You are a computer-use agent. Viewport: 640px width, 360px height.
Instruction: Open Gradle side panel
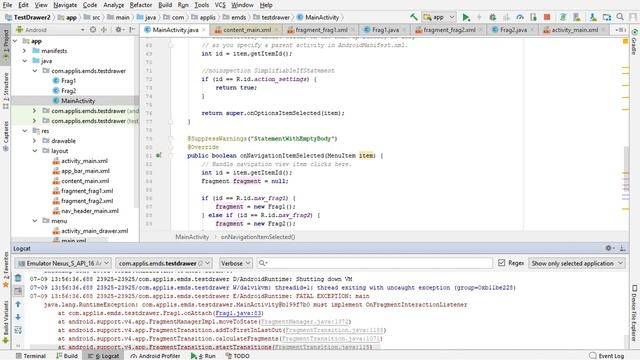634,42
